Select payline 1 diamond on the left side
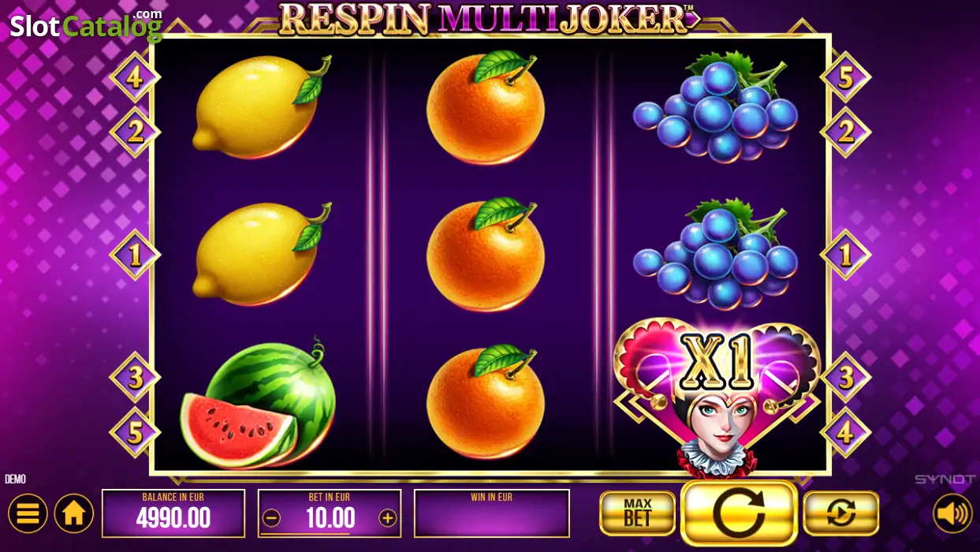Viewport: 980px width, 552px height. tap(135, 255)
